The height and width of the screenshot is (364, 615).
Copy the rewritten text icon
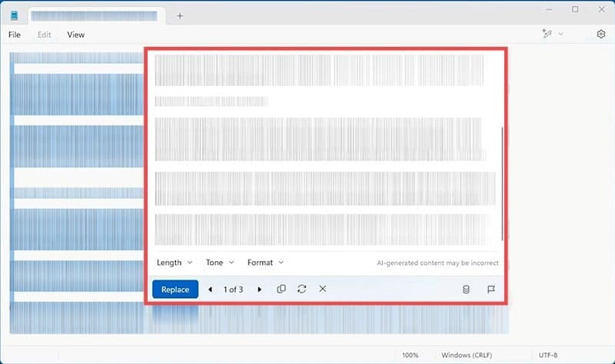point(281,290)
